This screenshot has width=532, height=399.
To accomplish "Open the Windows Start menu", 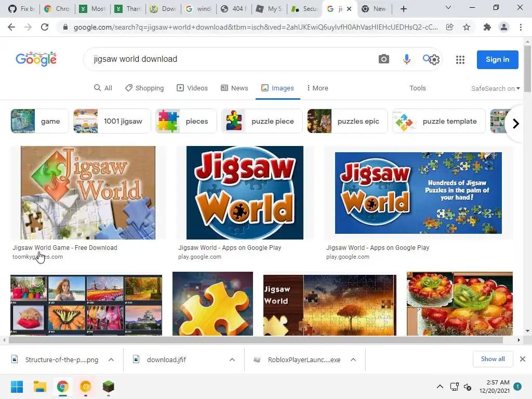I will click(17, 387).
